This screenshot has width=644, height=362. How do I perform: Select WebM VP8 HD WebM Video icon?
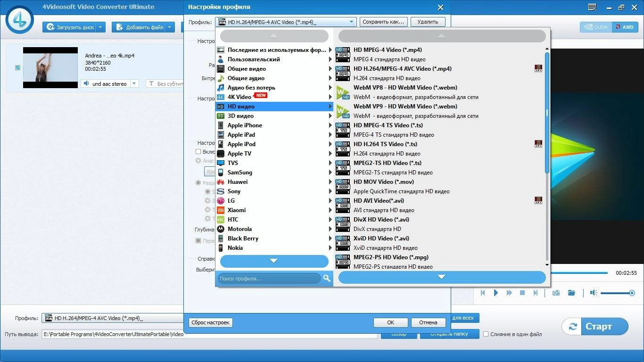[343, 92]
